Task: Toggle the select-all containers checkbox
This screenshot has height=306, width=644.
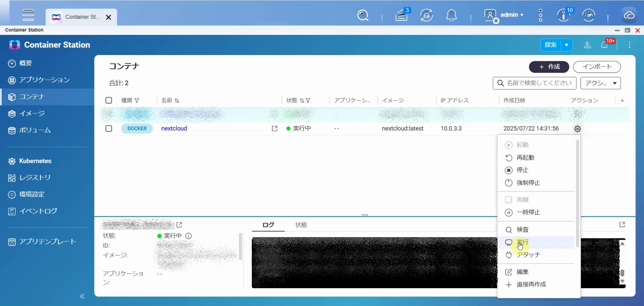Action: [109, 101]
